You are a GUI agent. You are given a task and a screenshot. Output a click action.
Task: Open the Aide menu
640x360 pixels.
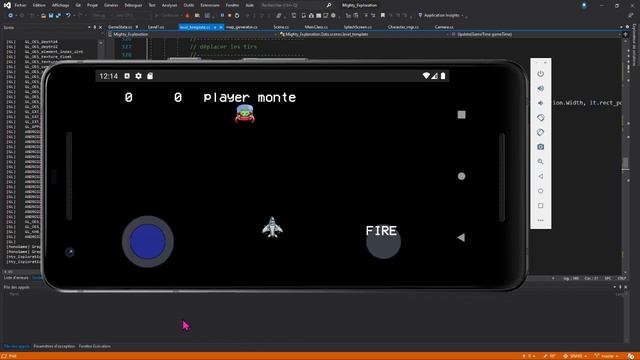pyautogui.click(x=249, y=5)
